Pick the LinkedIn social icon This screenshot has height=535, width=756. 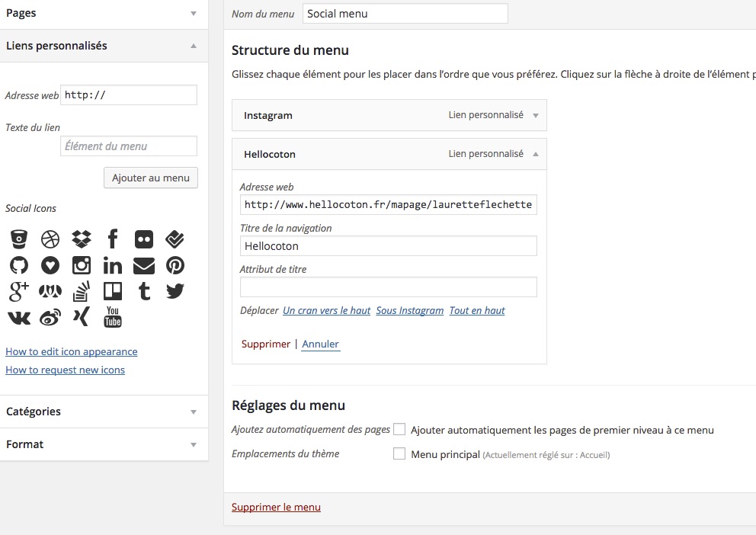pyautogui.click(x=113, y=265)
